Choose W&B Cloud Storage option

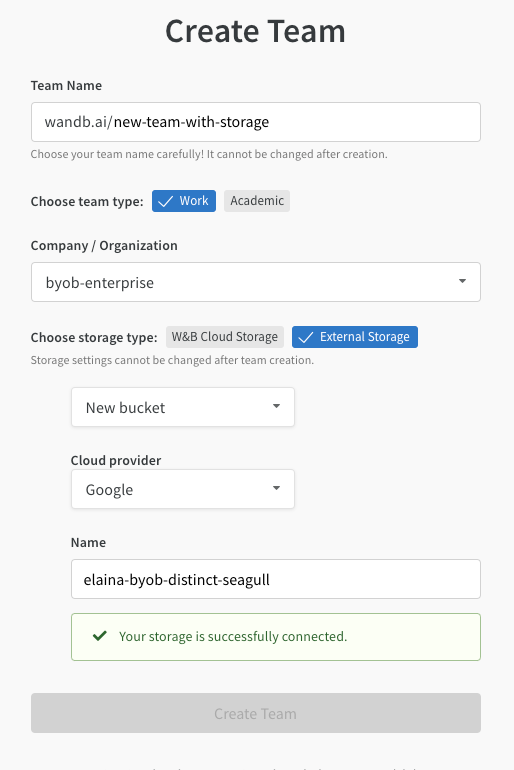click(x=225, y=337)
